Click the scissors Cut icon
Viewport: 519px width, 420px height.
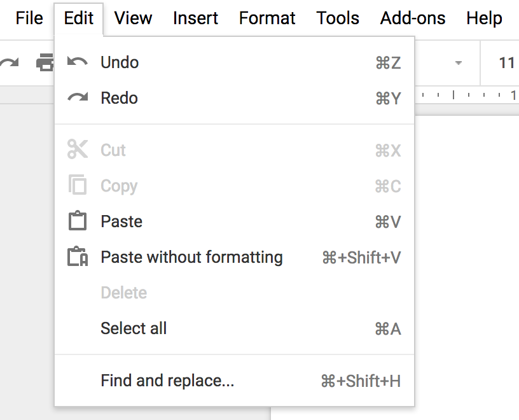coord(79,150)
